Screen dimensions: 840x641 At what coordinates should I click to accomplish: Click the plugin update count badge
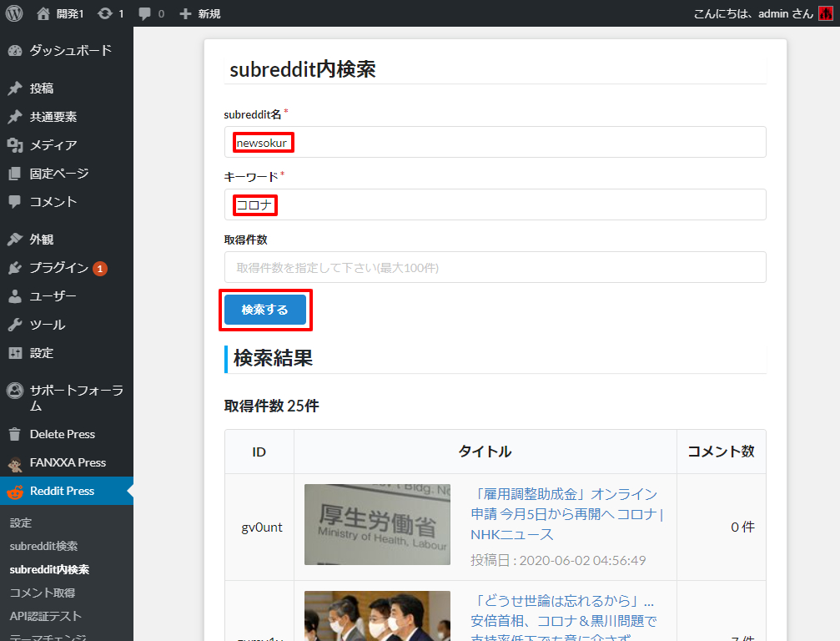coord(99,269)
